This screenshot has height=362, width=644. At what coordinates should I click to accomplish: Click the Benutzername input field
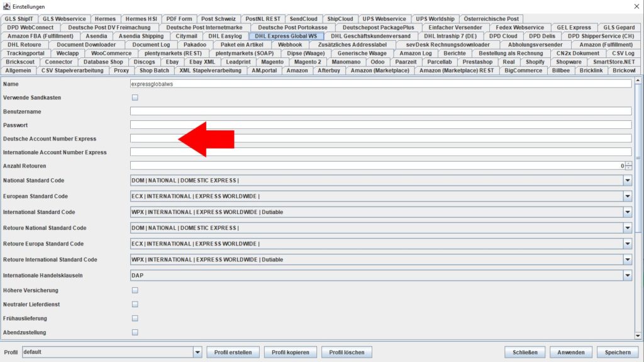click(x=380, y=111)
